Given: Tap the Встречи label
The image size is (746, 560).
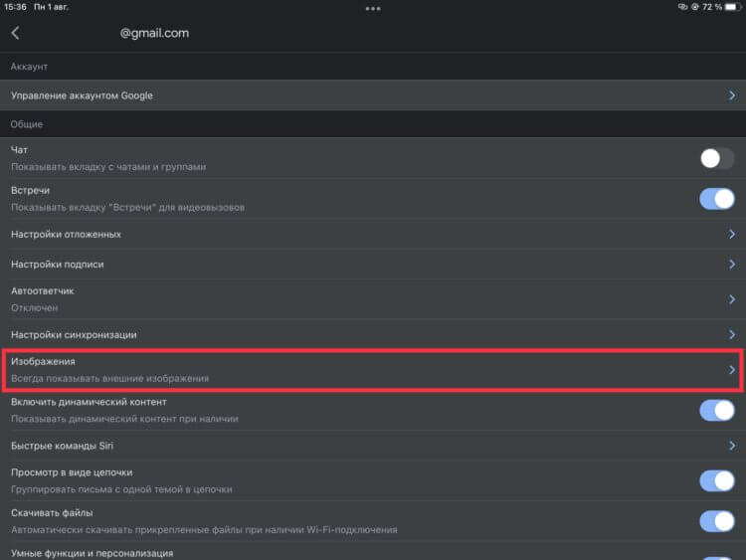Looking at the screenshot, I should pos(31,190).
